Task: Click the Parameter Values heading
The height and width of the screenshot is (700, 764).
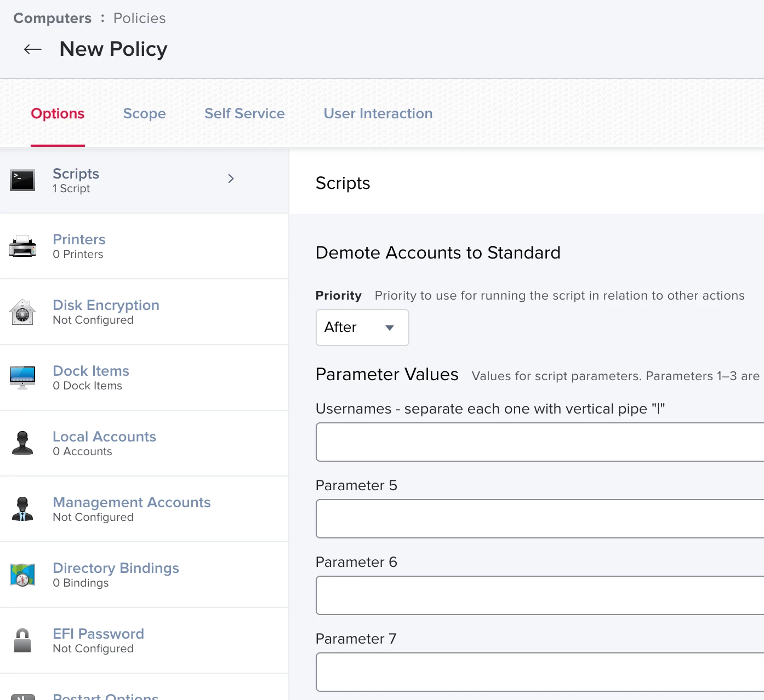Action: pyautogui.click(x=387, y=374)
